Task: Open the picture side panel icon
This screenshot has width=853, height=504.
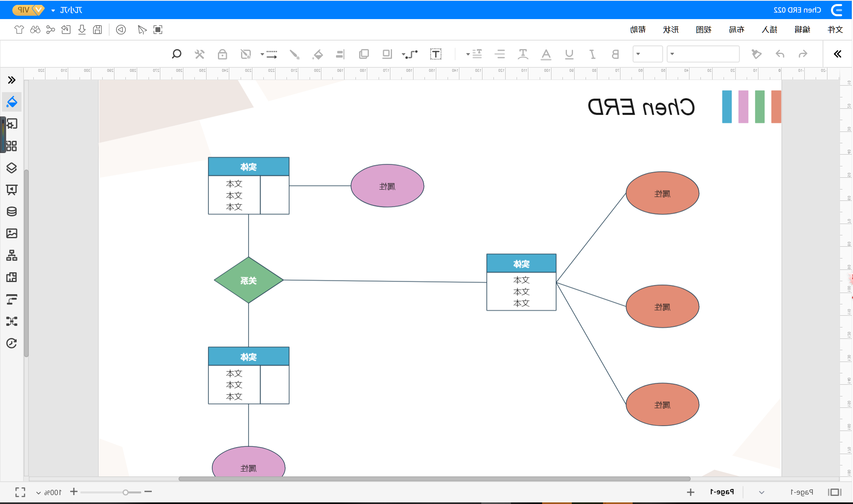Action: click(12, 233)
